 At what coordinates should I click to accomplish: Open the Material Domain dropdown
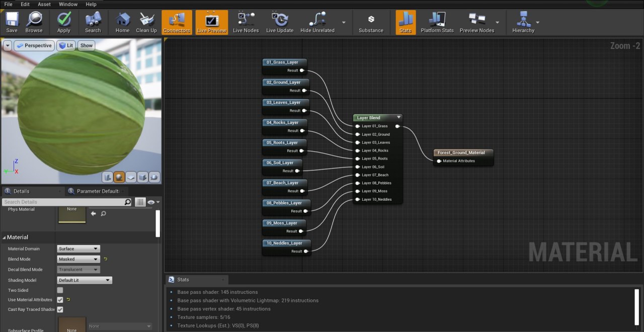78,248
